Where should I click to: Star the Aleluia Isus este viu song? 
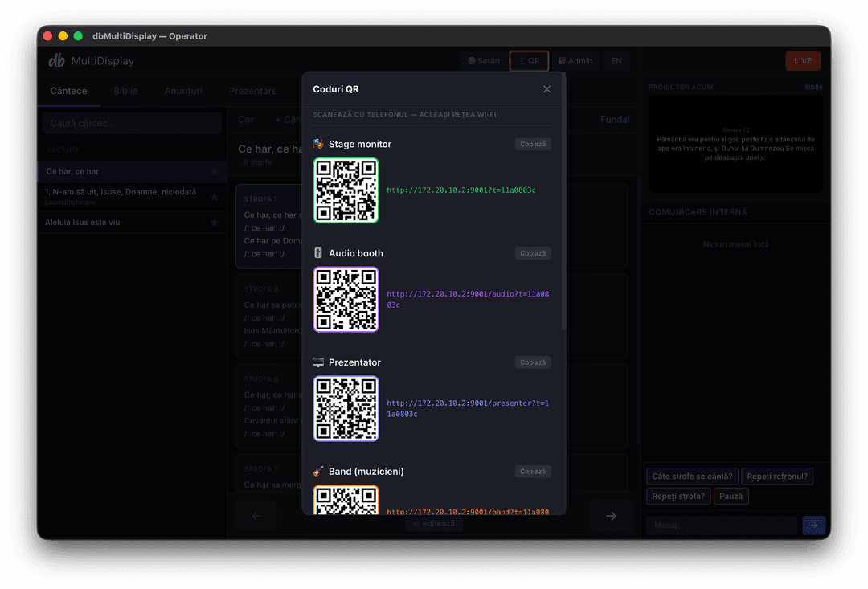(x=215, y=223)
